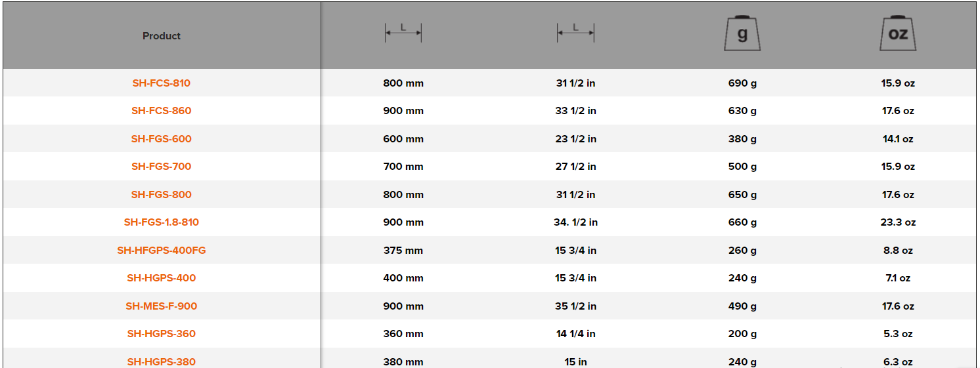This screenshot has height=368, width=980.
Task: Open the SH-HGPS-400 product link
Action: [x=162, y=278]
